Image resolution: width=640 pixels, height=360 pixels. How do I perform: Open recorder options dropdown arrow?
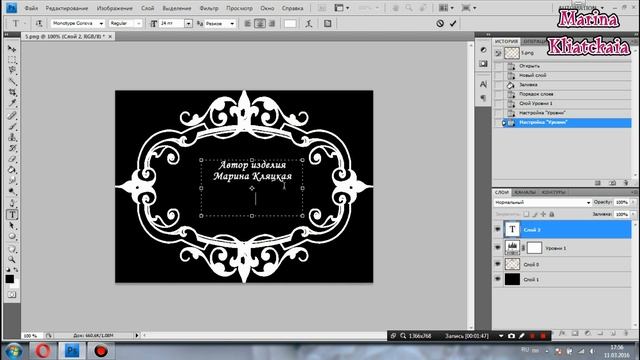pos(501,336)
